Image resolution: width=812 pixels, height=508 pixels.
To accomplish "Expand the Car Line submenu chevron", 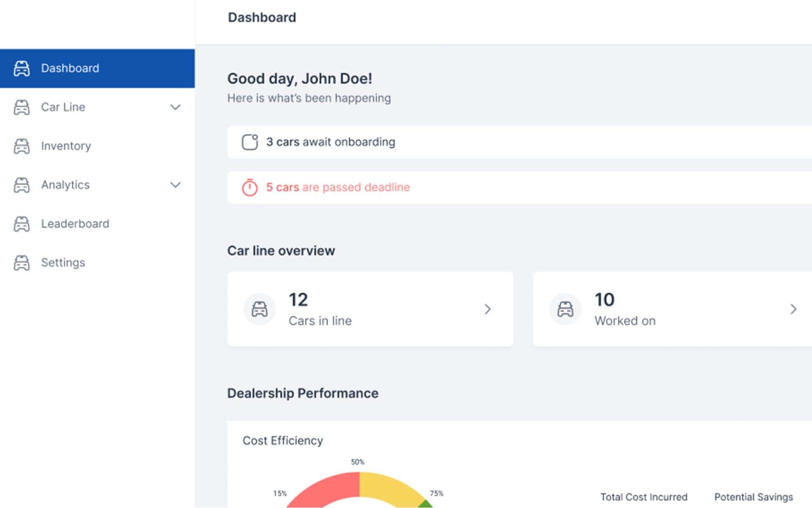I will click(175, 107).
